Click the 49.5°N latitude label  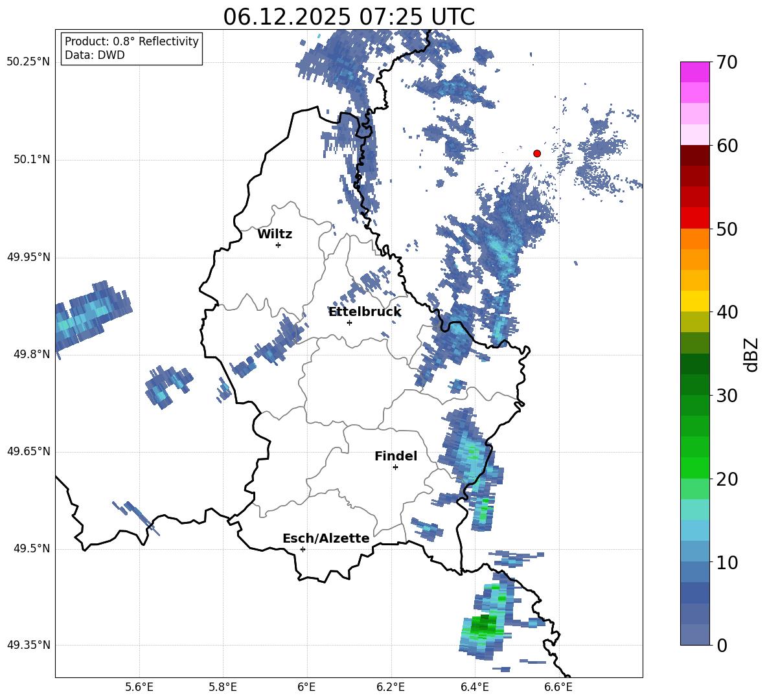(x=31, y=548)
